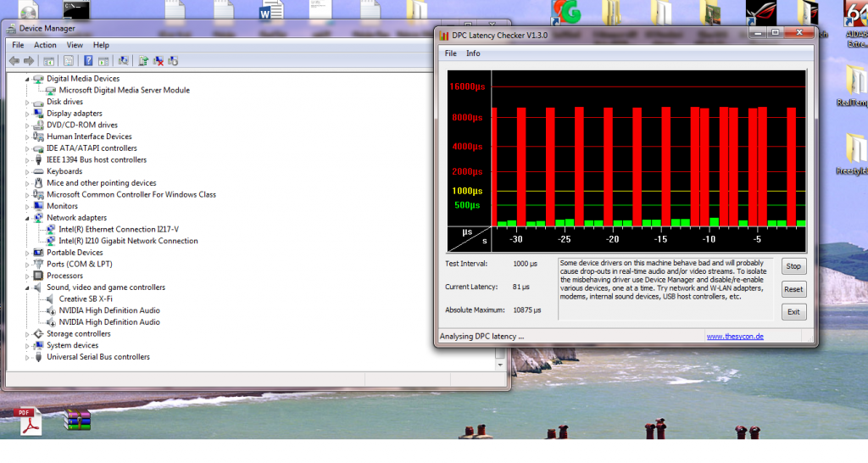Expand the DVD/CD-ROM drives node
Screen dimensions: 868x463
tap(26, 126)
